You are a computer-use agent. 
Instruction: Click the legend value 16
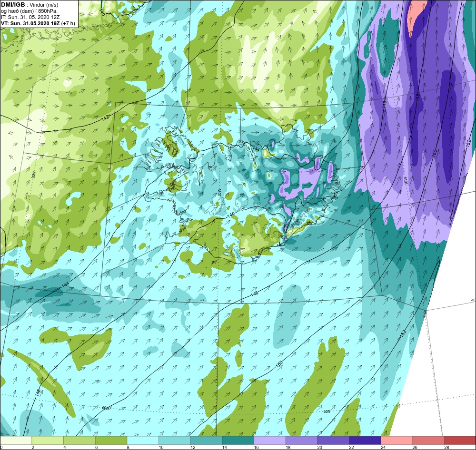pos(257,447)
